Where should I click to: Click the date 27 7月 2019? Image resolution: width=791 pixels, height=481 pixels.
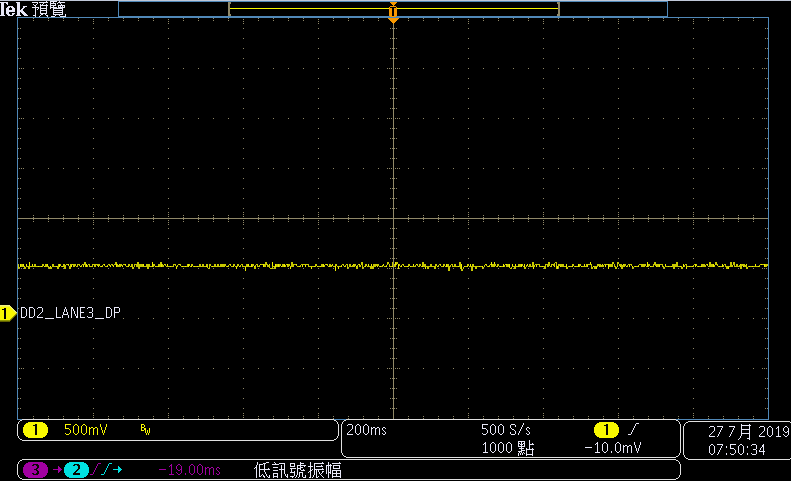pos(749,432)
